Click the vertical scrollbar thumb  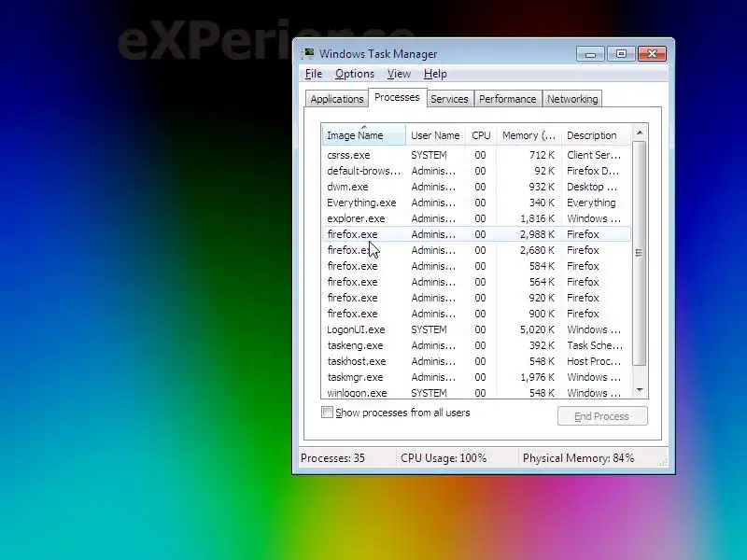[640, 253]
